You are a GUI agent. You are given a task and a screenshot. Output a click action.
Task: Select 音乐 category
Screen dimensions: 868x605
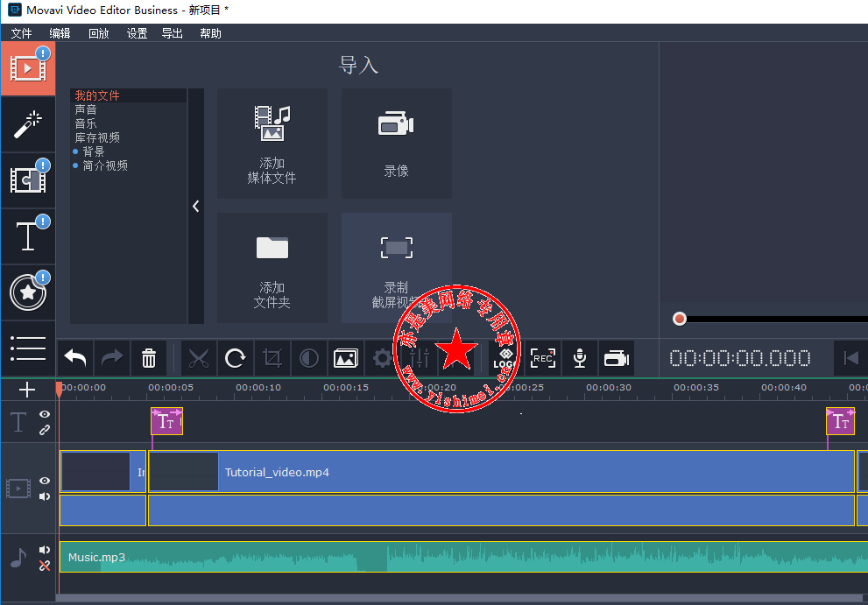tap(86, 123)
